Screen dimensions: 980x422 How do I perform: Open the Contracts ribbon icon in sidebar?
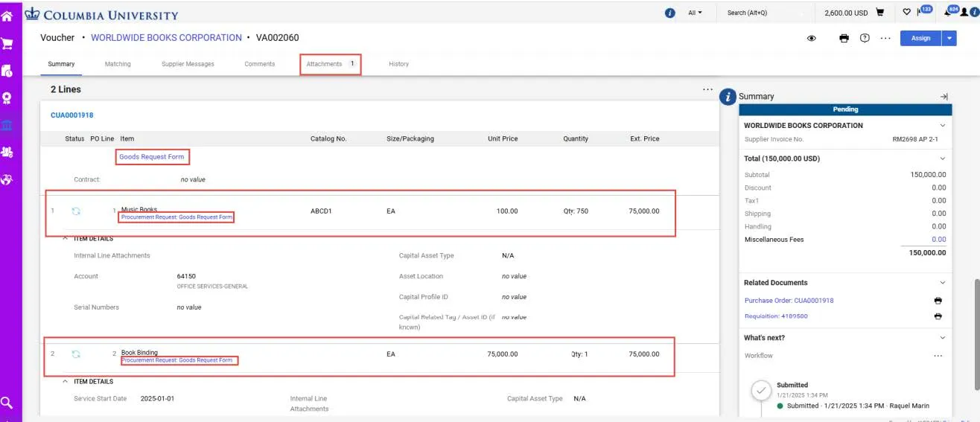(x=7, y=98)
